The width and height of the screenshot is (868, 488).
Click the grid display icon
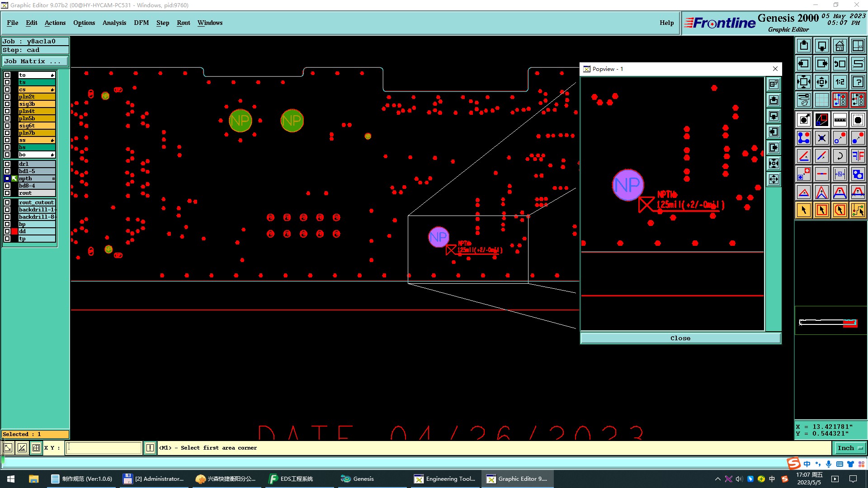[821, 100]
